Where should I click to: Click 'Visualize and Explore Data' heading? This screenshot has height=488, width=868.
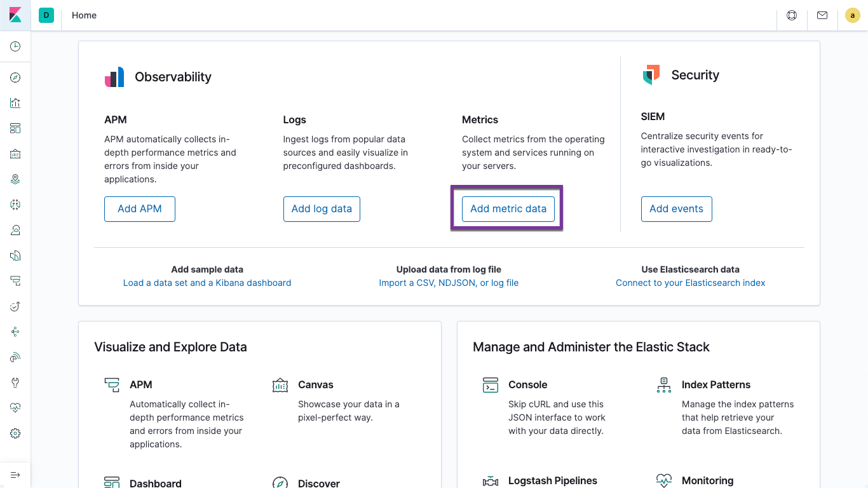[170, 347]
